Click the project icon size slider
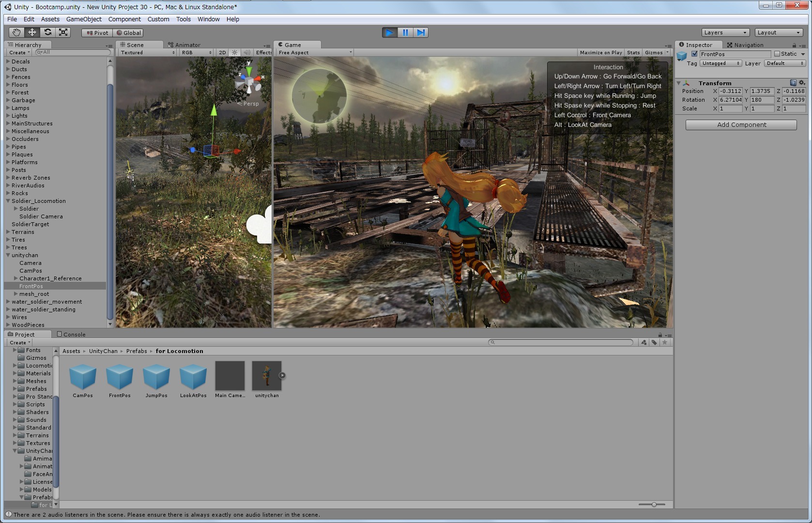 [654, 505]
